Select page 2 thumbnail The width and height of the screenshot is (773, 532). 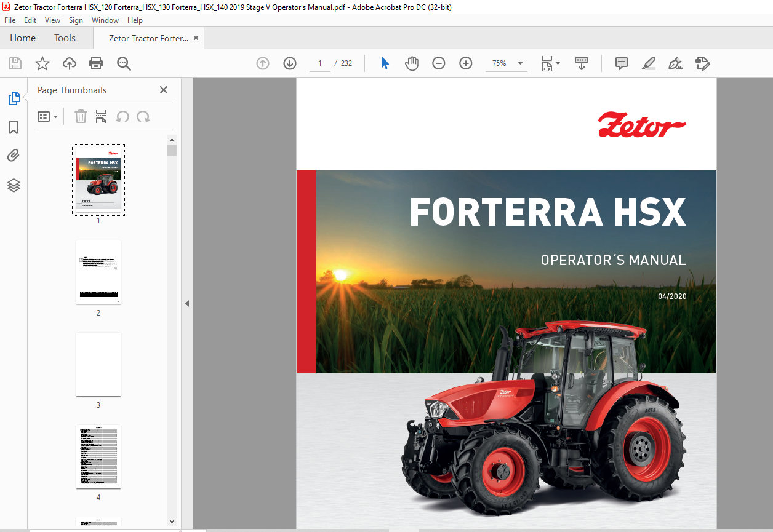pos(98,272)
